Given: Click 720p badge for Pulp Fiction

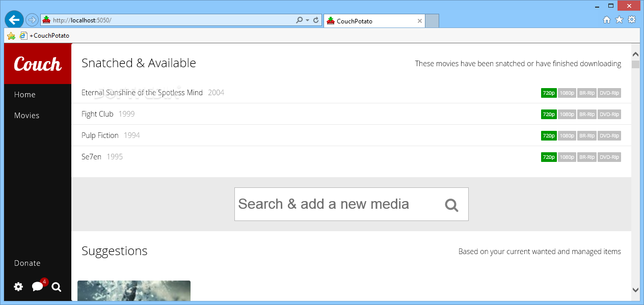Looking at the screenshot, I should tap(549, 136).
